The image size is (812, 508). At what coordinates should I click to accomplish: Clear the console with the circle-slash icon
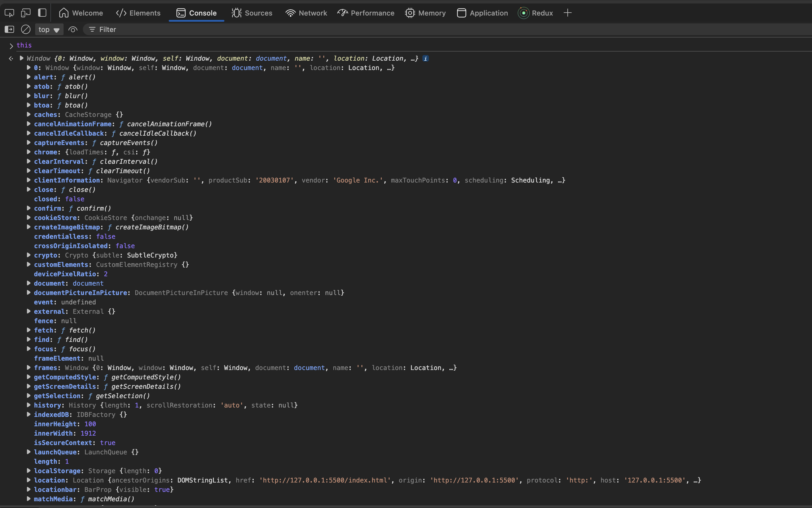[26, 30]
